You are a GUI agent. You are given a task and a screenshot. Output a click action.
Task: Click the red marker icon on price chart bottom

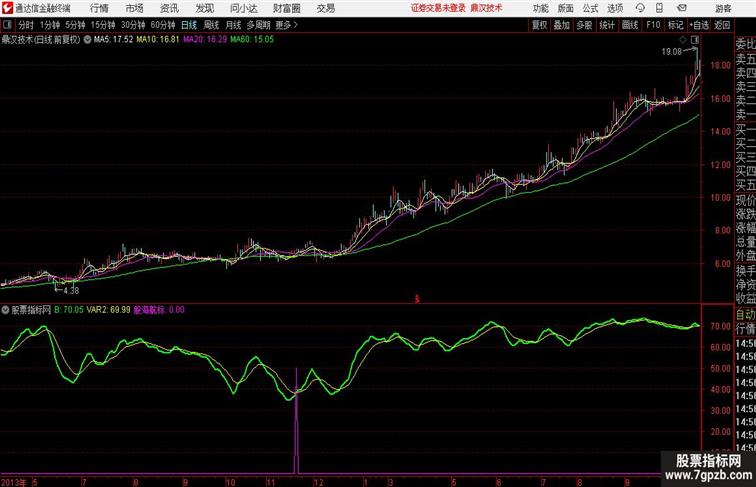point(417,299)
